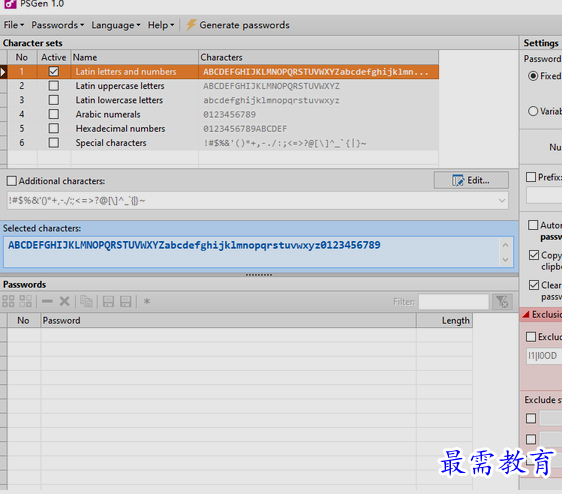This screenshot has width=562, height=494.
Task: Click the exclude characters field I1|l0OD
Action: tap(544, 356)
